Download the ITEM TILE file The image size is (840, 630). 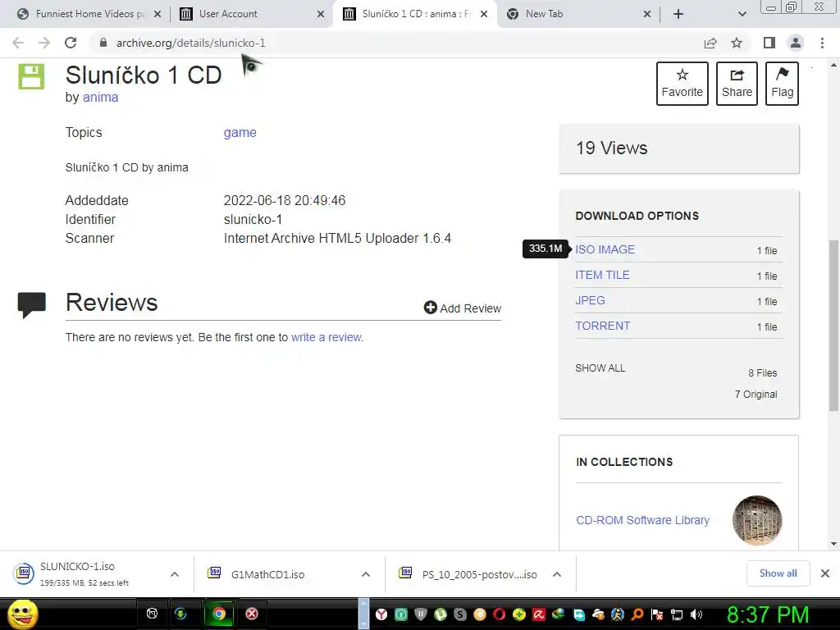point(602,275)
